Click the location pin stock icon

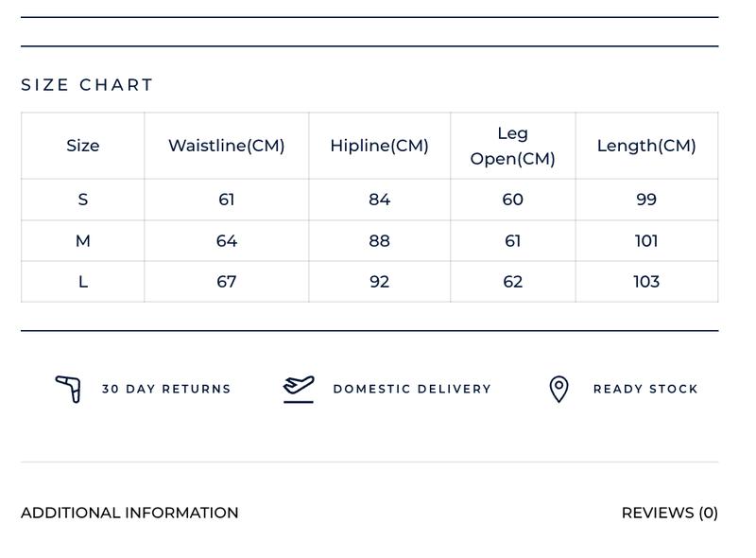click(x=558, y=389)
